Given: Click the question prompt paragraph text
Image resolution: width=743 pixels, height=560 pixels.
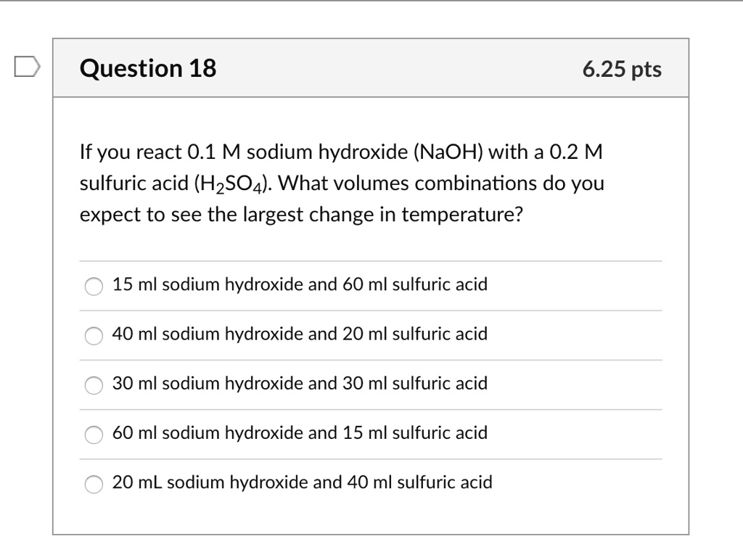Looking at the screenshot, I should [x=341, y=182].
